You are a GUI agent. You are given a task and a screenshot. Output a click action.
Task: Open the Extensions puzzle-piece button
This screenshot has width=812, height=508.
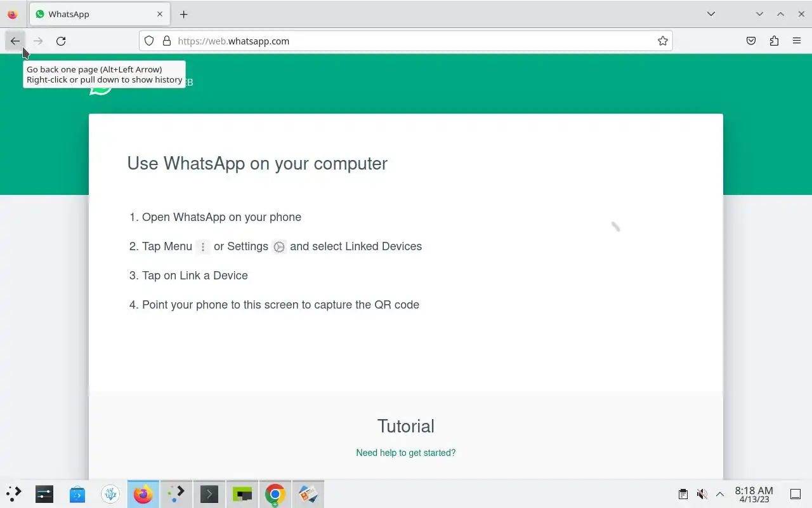(774, 41)
